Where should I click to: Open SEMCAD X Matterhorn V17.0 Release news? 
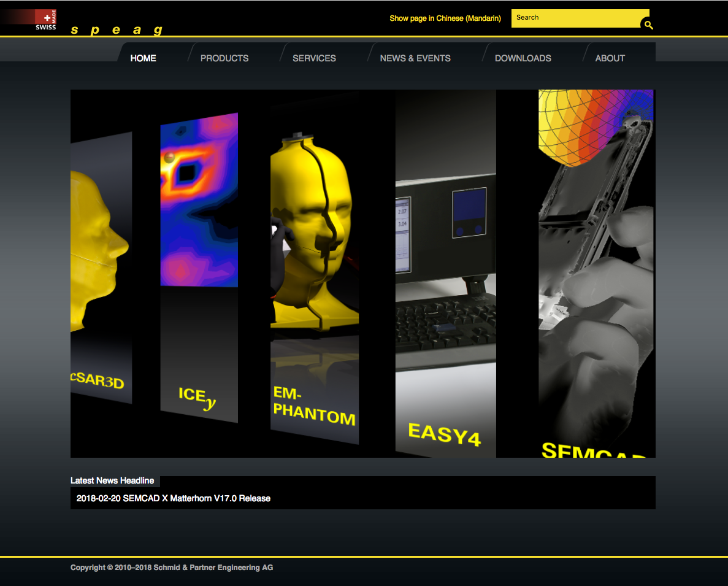coord(173,498)
